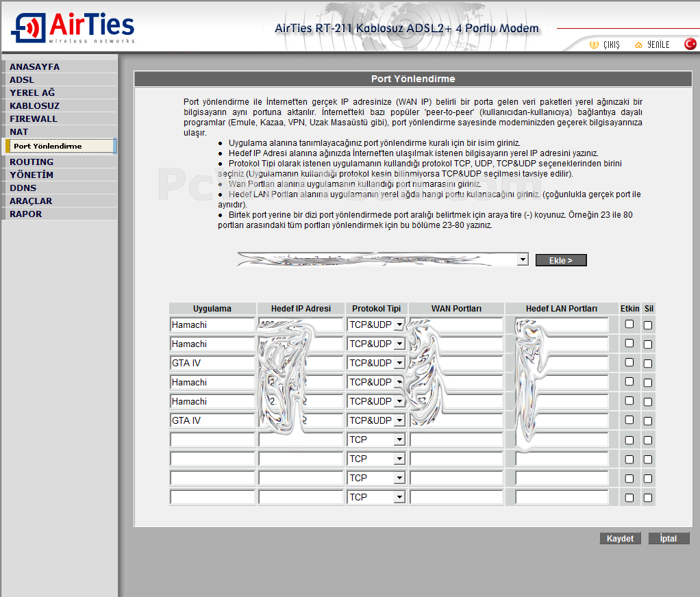Click the Turkish flag icon
This screenshot has height=597, width=700.
click(x=690, y=45)
